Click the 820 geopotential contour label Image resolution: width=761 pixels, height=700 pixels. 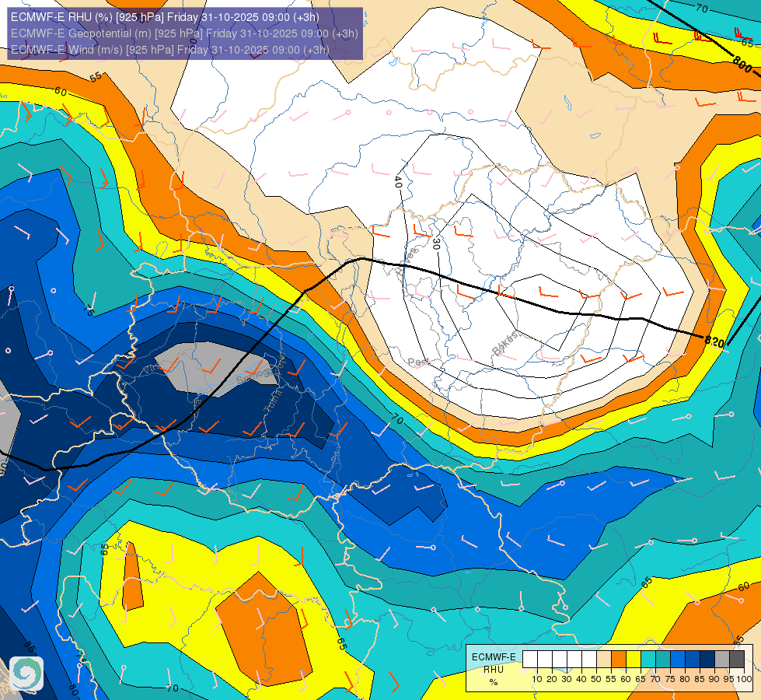coord(714,341)
